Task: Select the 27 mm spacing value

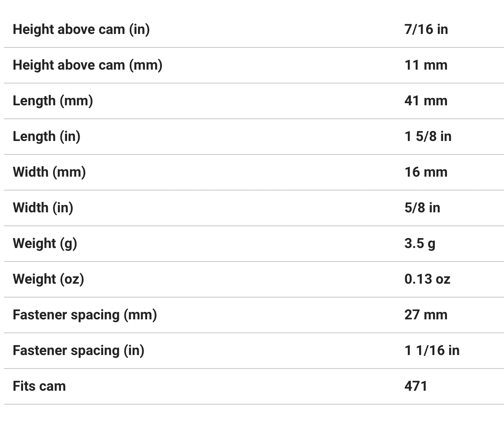Action: [x=426, y=315]
